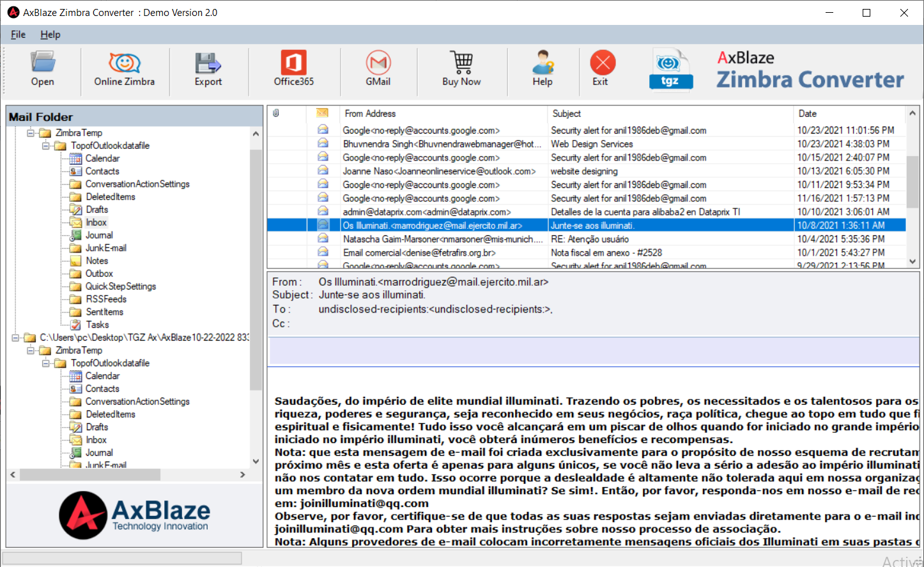Click the envelope icon column header
Image resolution: width=924 pixels, height=567 pixels.
pos(323,113)
